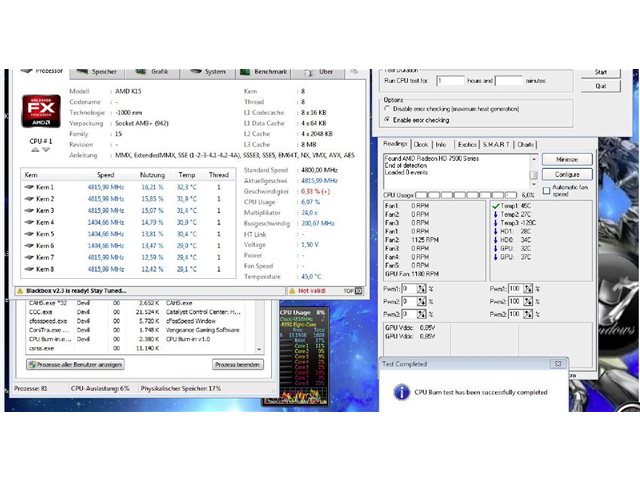Close the Test Completed dialog

click(558, 364)
